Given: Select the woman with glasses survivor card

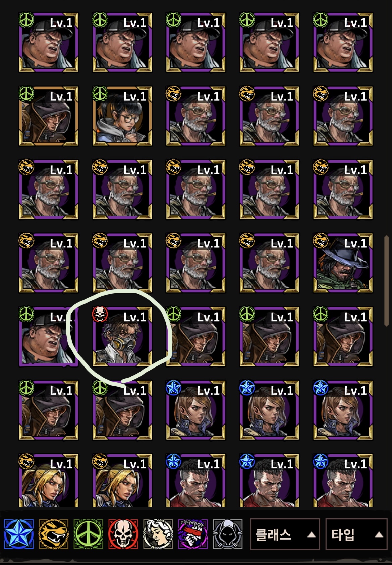Looking at the screenshot, I should (x=122, y=116).
